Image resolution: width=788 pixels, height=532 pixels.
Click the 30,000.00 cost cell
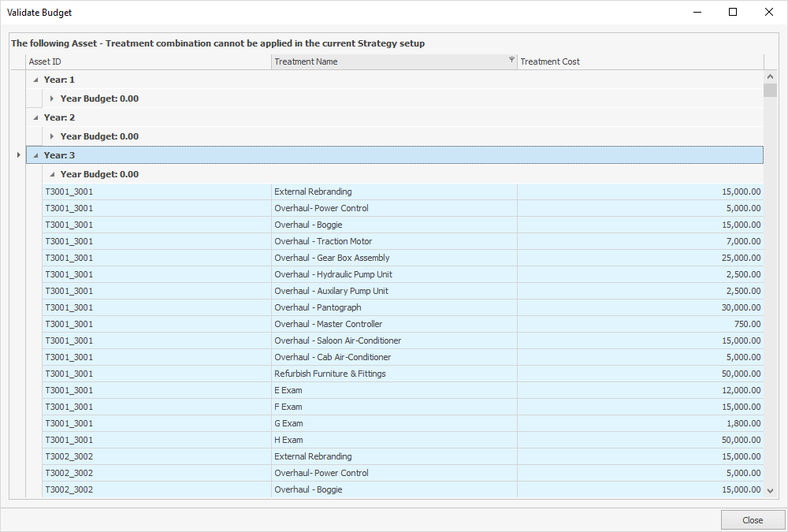pyautogui.click(x=640, y=307)
